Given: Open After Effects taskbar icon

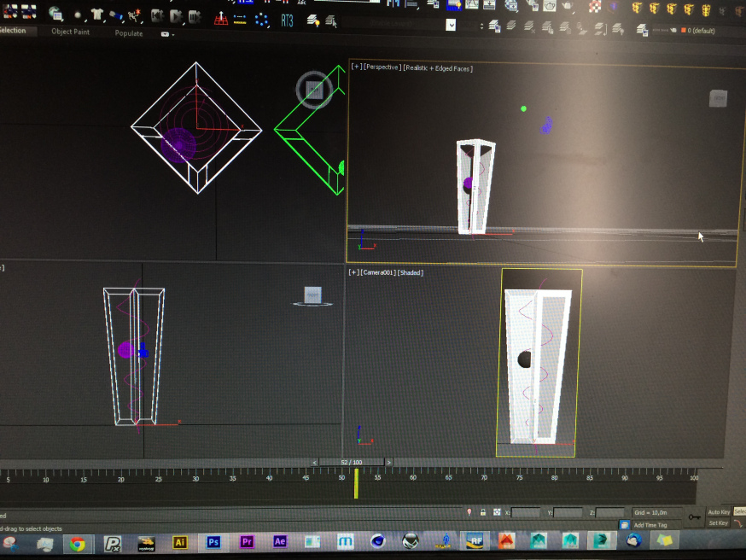Looking at the screenshot, I should tap(280, 542).
